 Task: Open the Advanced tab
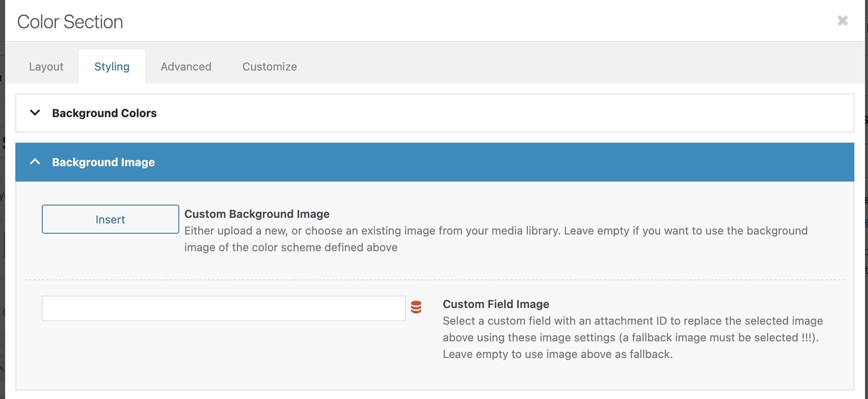coord(186,67)
